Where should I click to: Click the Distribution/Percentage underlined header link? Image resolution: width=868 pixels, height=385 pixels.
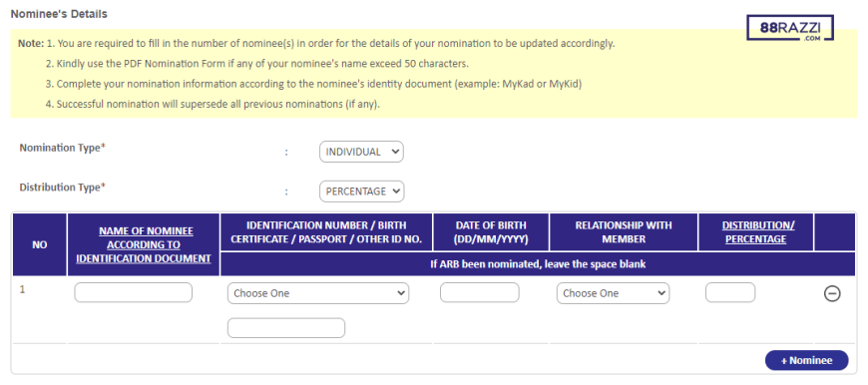(755, 232)
